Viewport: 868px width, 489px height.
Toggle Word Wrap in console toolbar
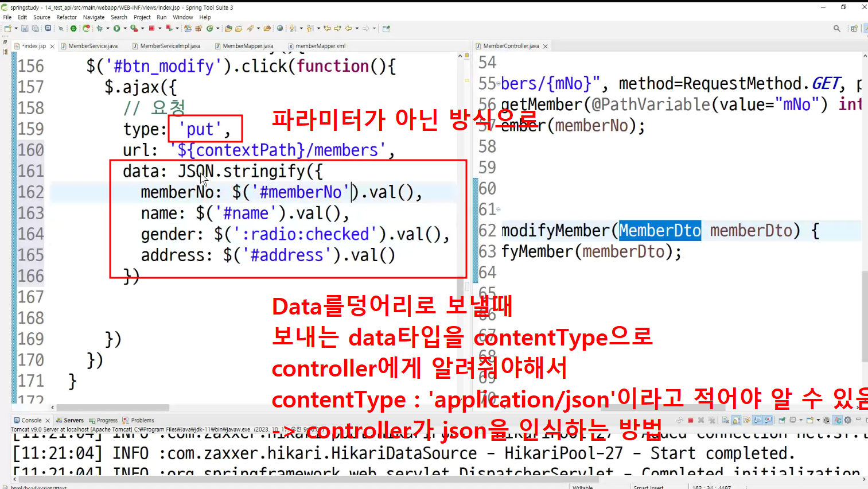point(746,420)
